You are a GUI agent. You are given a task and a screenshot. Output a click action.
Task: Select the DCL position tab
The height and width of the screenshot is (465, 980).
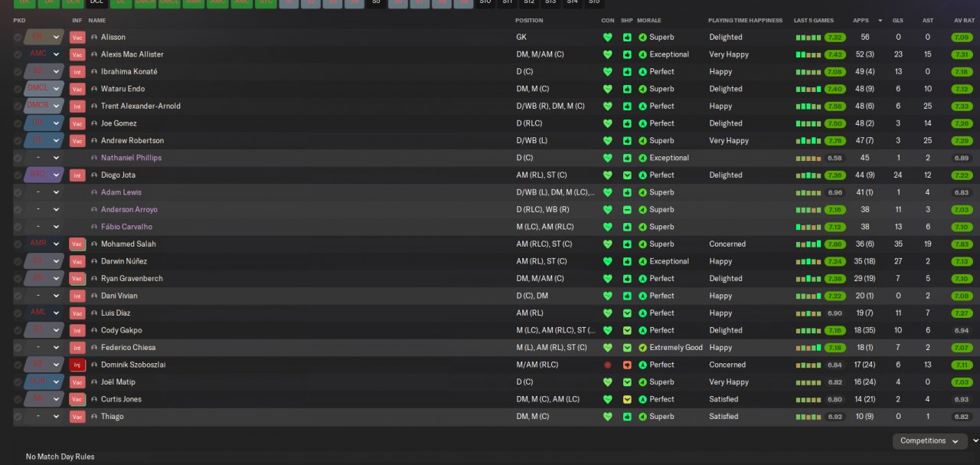(96, 2)
